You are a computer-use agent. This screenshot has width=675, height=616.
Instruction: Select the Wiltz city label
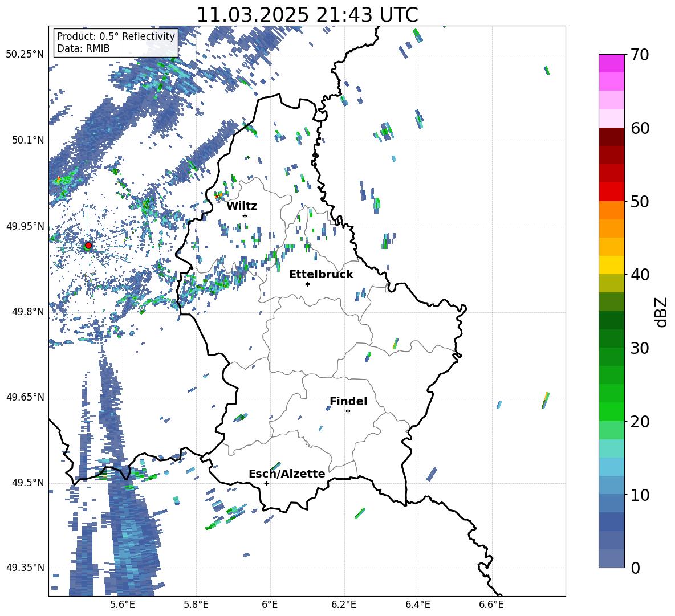(242, 206)
